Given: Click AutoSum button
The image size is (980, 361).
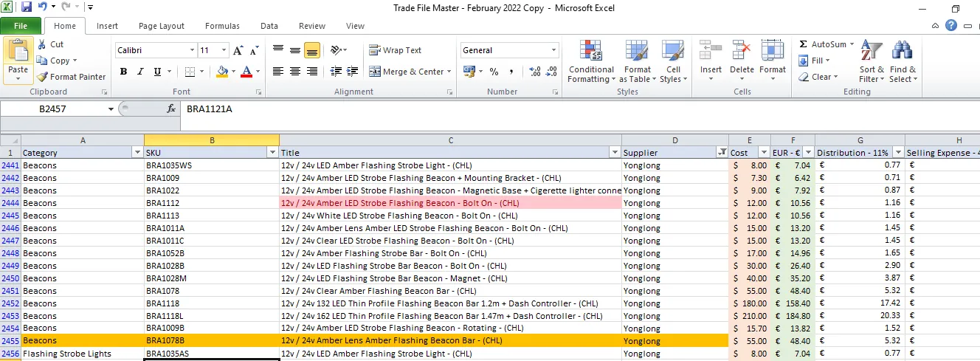Looking at the screenshot, I should coord(823,44).
